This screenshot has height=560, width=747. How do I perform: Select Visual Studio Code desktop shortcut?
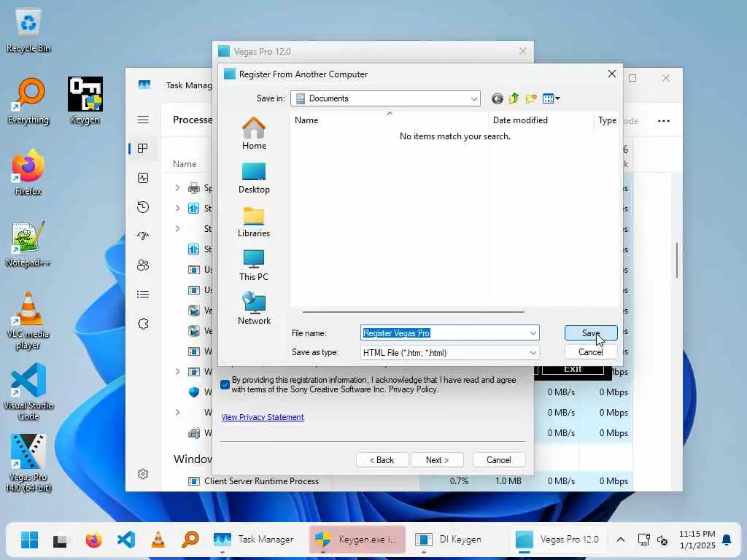pyautogui.click(x=28, y=392)
